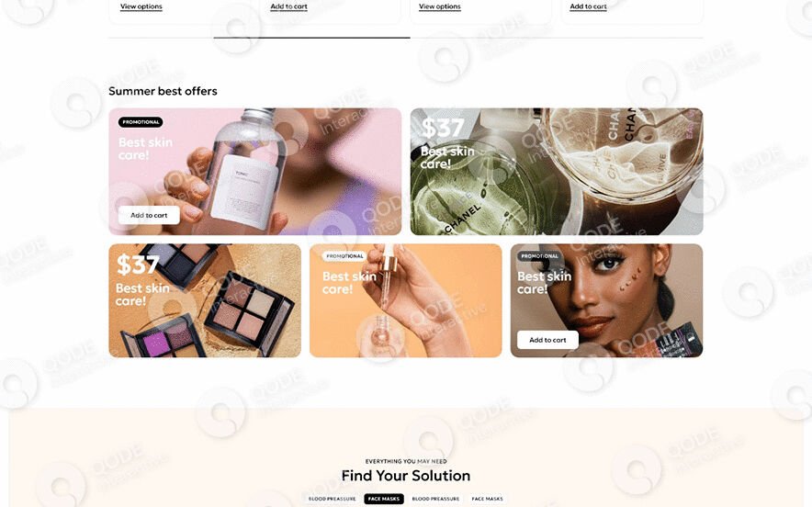Click the Promotional badge on model portrait banner

pos(539,256)
